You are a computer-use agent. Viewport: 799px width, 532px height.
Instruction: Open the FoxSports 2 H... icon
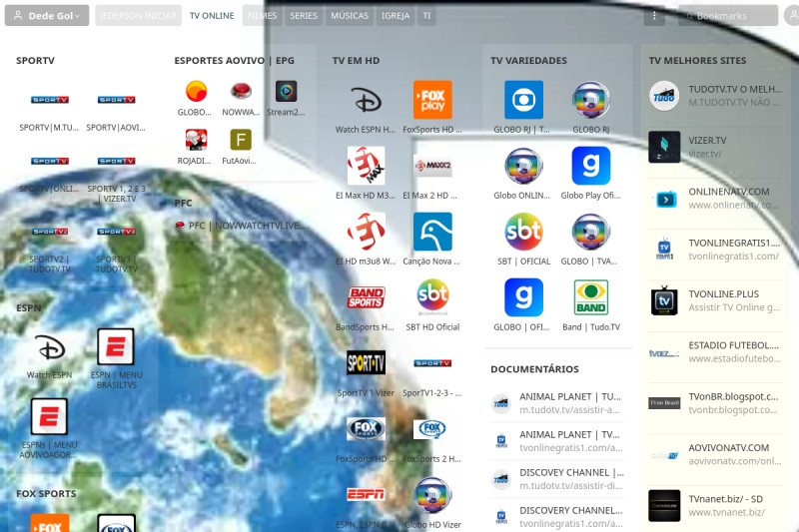pyautogui.click(x=432, y=429)
